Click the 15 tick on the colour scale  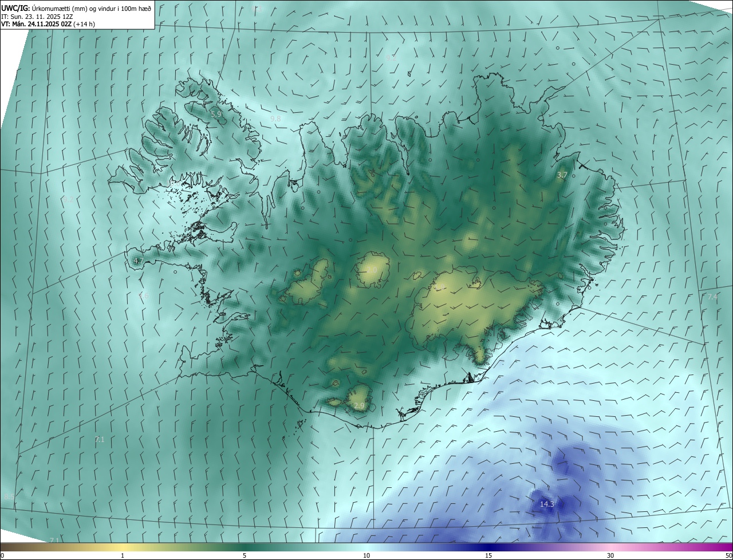(x=488, y=556)
